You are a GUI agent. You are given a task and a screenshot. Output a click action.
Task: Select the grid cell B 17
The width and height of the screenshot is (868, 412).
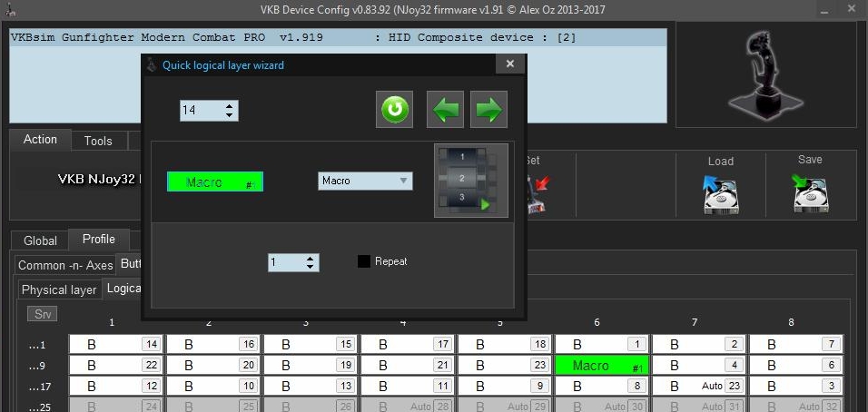pos(408,345)
